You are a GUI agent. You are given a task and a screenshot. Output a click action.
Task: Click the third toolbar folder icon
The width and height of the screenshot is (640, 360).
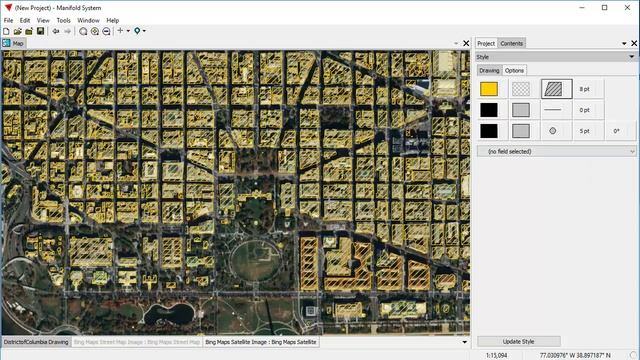pos(29,31)
